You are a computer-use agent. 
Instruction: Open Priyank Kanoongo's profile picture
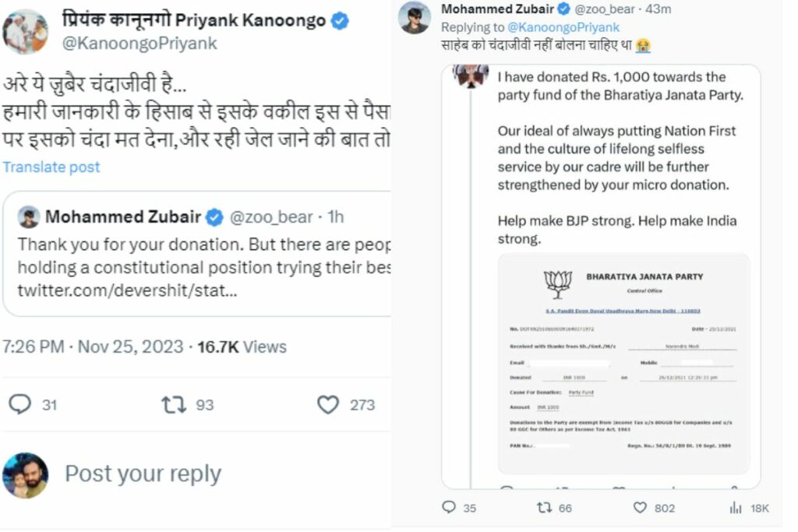point(26,32)
